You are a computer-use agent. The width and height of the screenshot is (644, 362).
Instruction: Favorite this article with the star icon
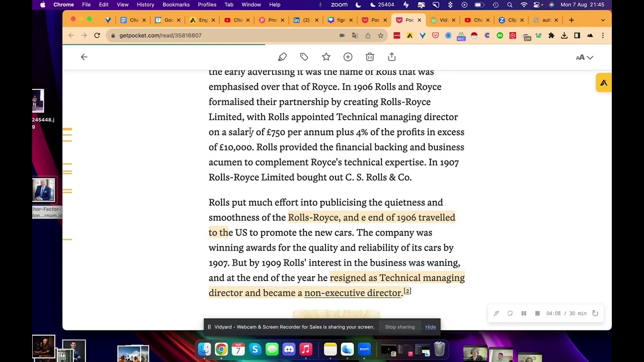pos(326,57)
